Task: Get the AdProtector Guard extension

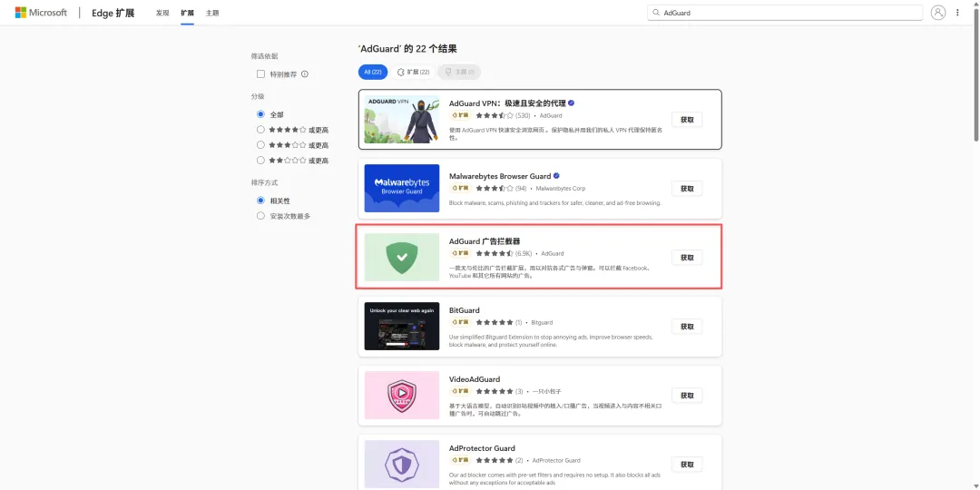Action: point(687,465)
